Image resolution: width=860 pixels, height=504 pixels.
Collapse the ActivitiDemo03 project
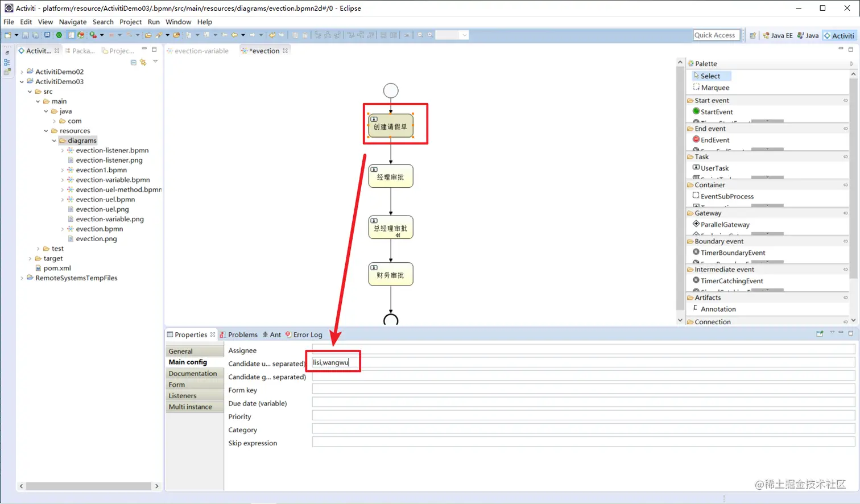pyautogui.click(x=22, y=82)
